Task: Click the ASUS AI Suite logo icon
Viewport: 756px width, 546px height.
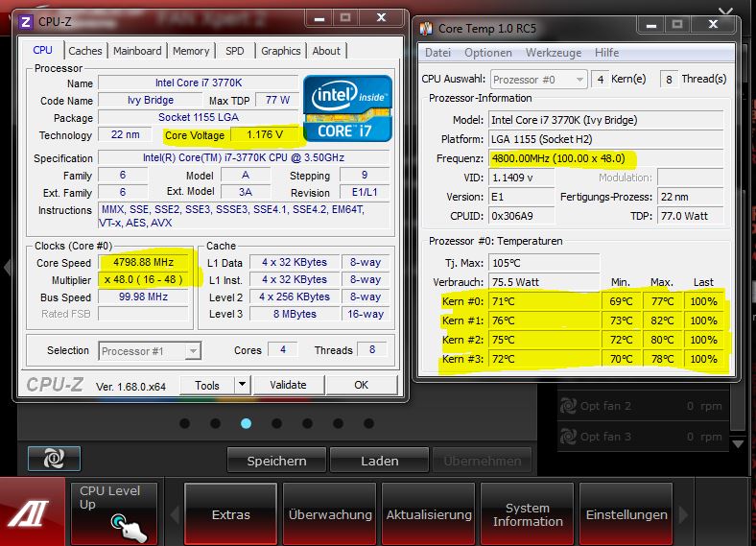Action: pos(29,513)
